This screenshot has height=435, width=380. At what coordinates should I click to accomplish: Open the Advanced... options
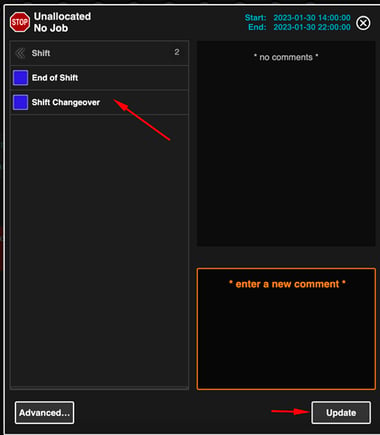[44, 413]
